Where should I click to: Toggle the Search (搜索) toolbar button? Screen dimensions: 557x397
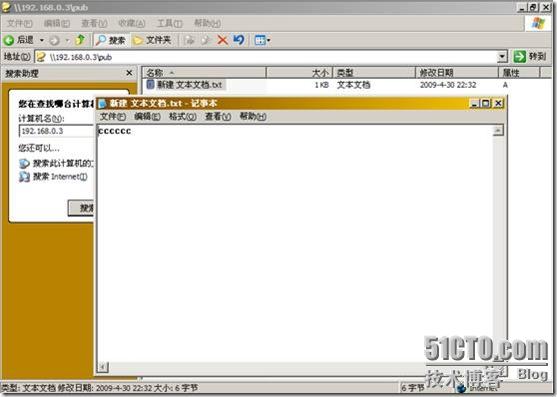click(x=111, y=40)
